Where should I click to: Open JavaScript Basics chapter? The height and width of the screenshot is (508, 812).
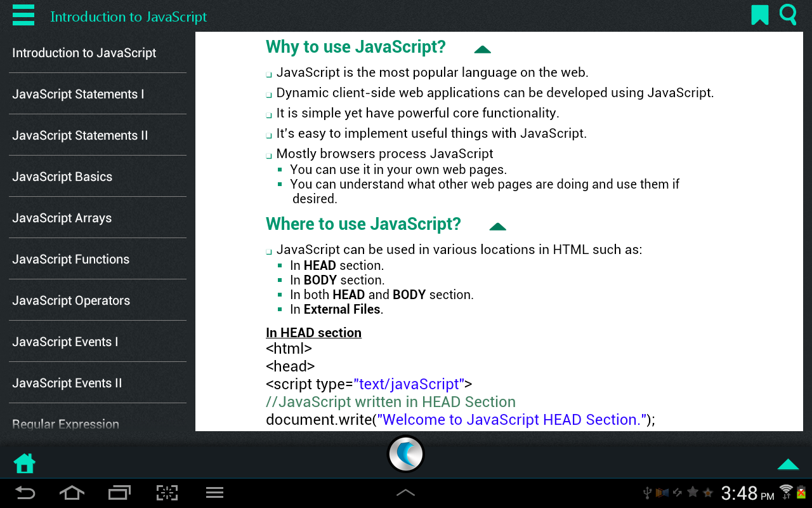[x=98, y=177]
